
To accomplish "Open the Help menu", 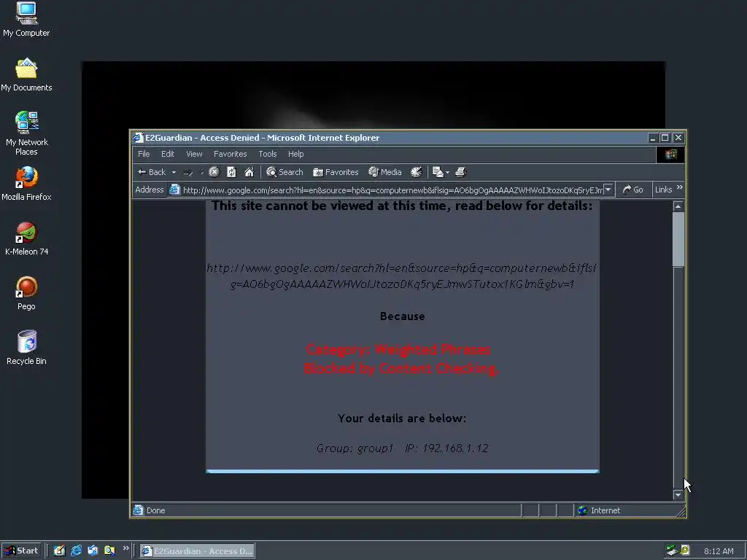I will click(296, 154).
